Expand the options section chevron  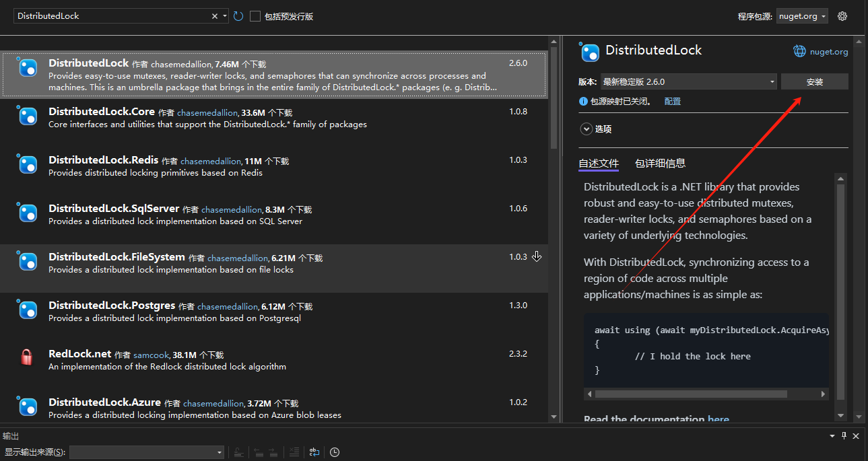pyautogui.click(x=586, y=129)
